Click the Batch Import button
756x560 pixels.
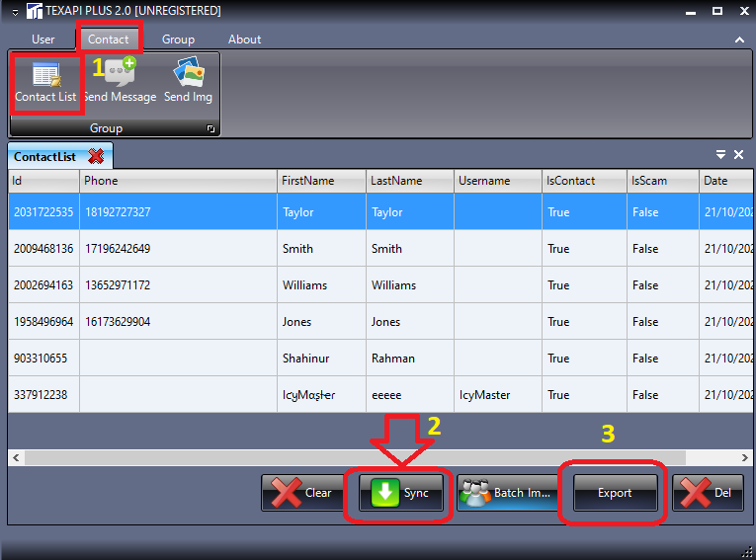[508, 493]
